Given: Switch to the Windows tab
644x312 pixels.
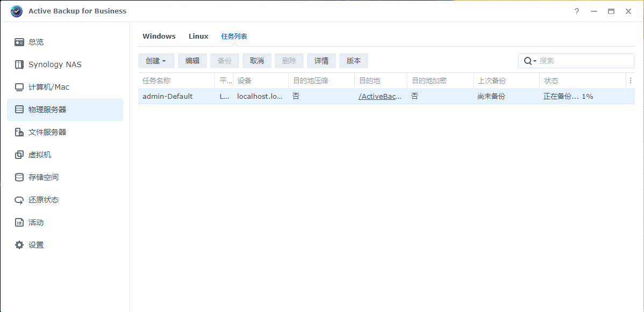Looking at the screenshot, I should 159,36.
